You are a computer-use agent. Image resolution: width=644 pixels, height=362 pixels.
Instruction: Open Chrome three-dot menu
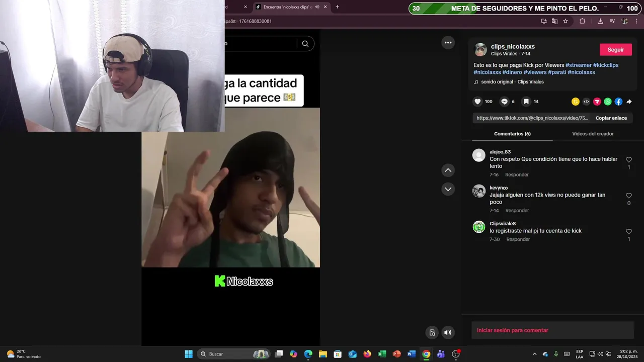(x=637, y=21)
